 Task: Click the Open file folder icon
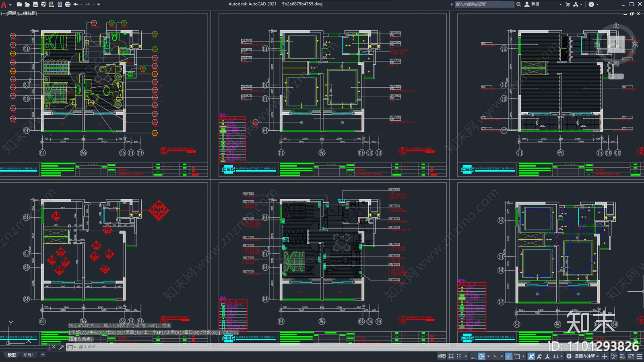(x=27, y=4)
